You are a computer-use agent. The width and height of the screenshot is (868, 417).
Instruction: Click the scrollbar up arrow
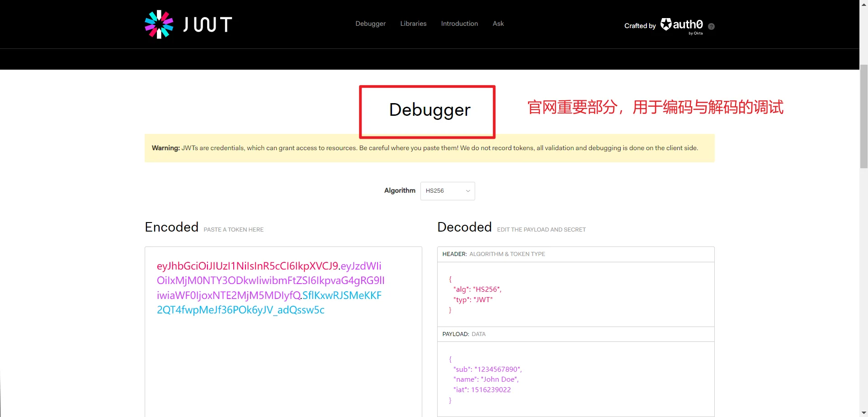coord(863,4)
